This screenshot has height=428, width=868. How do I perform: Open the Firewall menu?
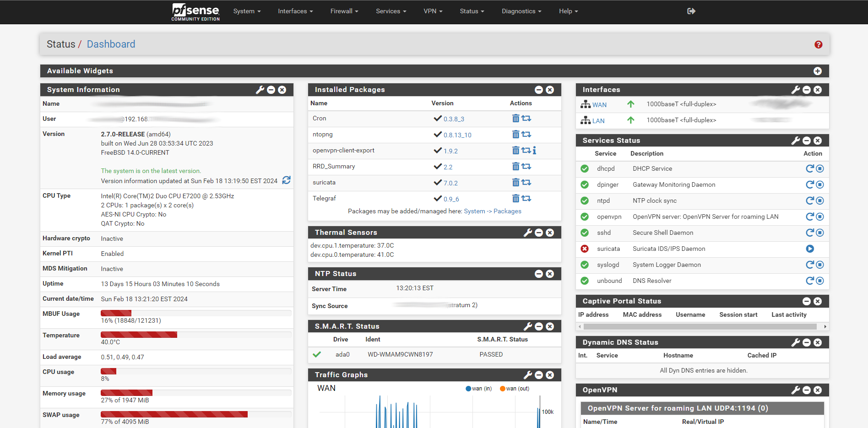click(344, 11)
